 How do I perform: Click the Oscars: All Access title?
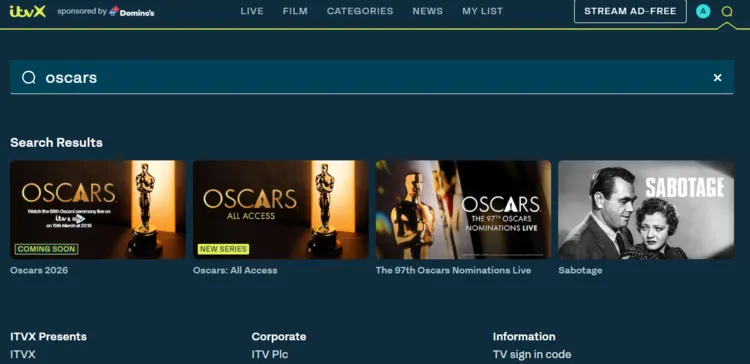click(235, 270)
